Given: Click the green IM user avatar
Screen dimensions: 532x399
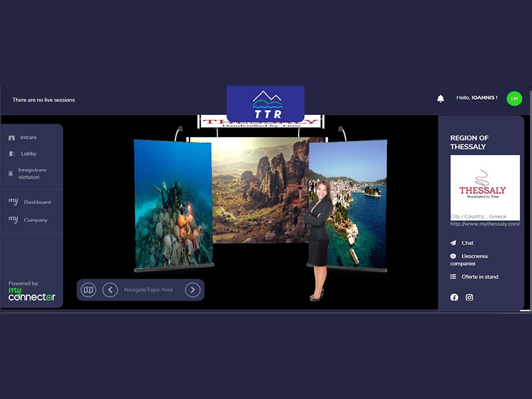Looking at the screenshot, I should tap(514, 98).
